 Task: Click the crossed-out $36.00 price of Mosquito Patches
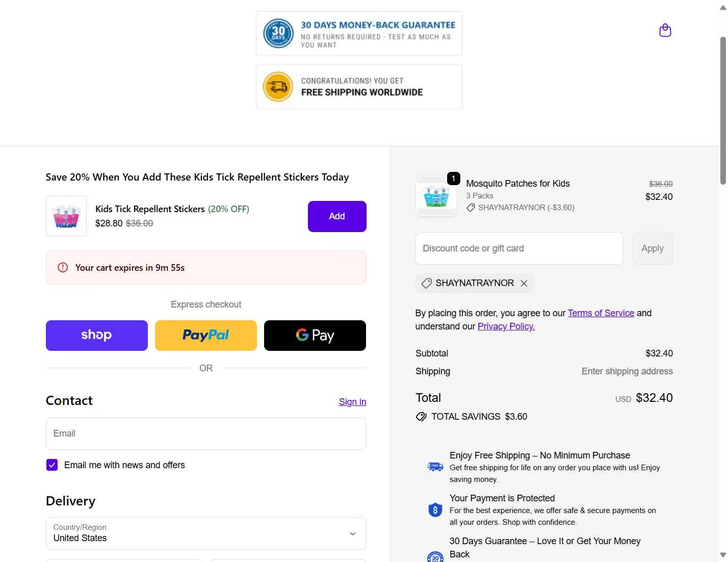click(661, 184)
